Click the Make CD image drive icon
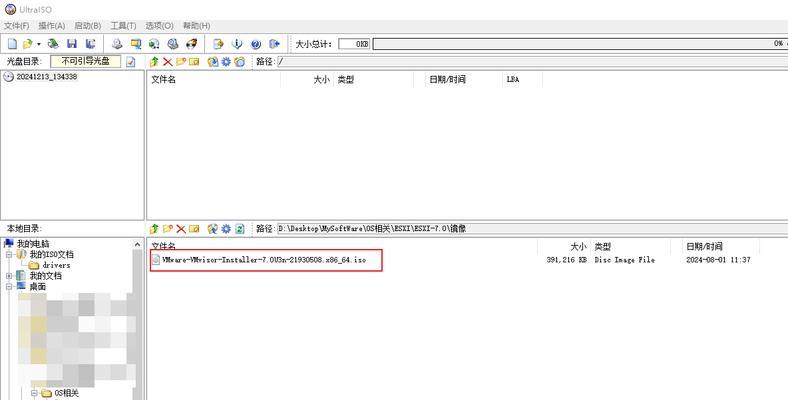Viewport: 788px width, 400px height. coord(117,44)
